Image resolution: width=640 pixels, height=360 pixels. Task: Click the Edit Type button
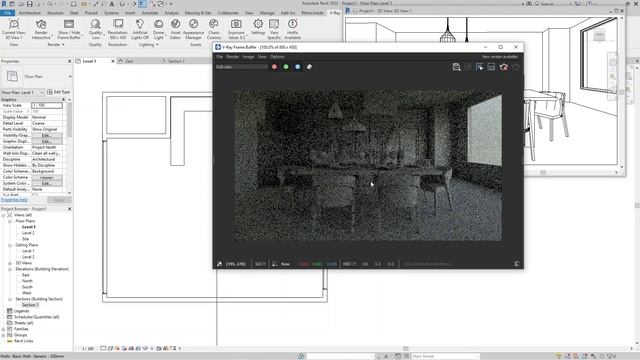59,92
